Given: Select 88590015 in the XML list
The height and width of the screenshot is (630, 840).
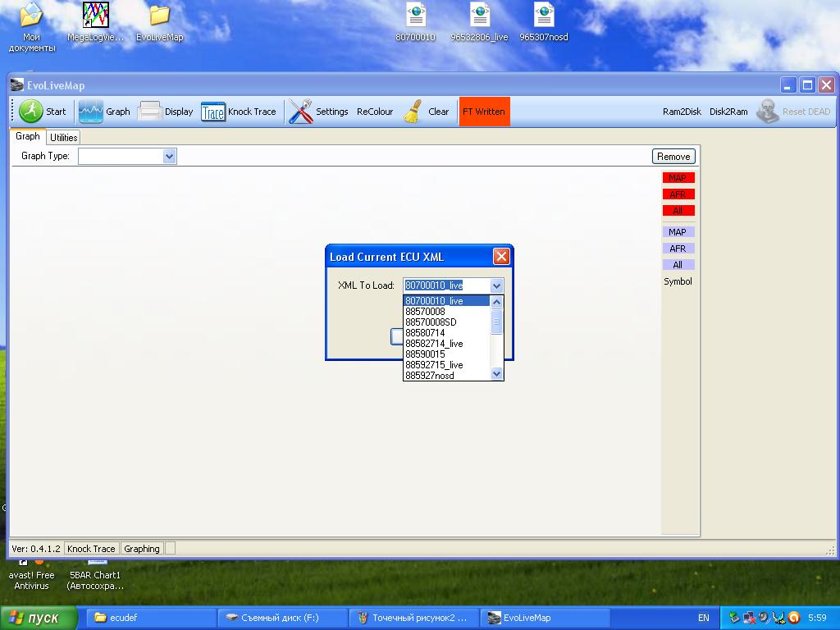Looking at the screenshot, I should (425, 354).
